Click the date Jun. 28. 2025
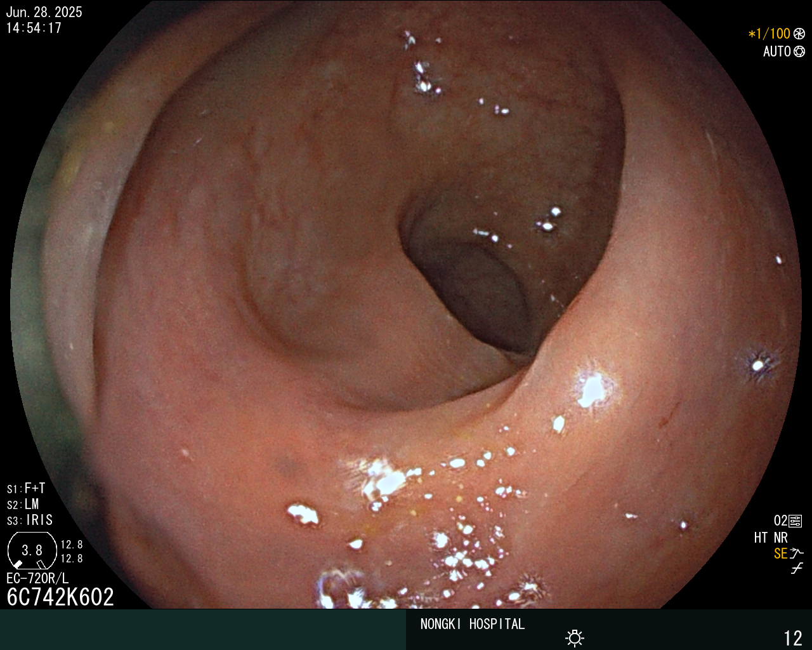Image resolution: width=812 pixels, height=650 pixels. pos(44,12)
